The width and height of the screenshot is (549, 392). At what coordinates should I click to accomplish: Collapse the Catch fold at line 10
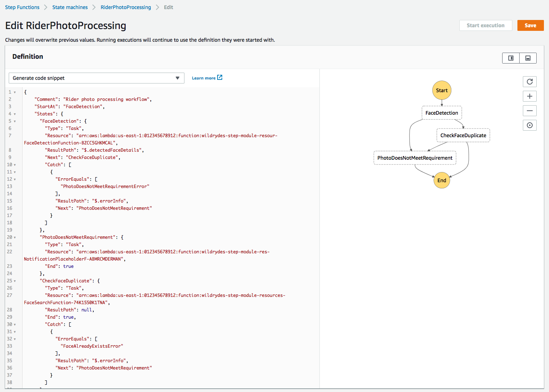pyautogui.click(x=15, y=165)
